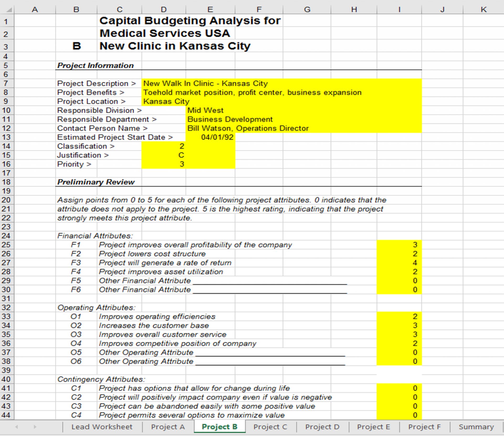This screenshot has width=504, height=436.
Task: Click the 'Assign points from 0 to 5' instruction text
Action: coord(222,200)
